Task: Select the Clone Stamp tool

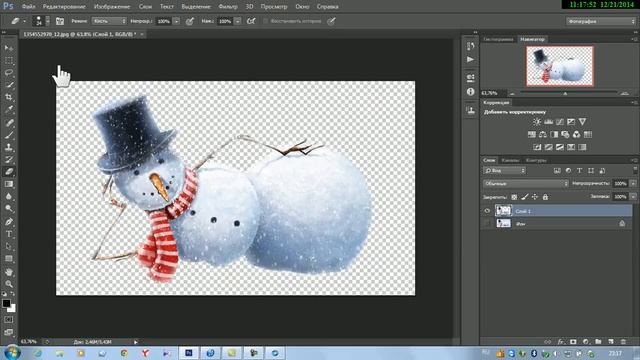Action: [x=9, y=147]
